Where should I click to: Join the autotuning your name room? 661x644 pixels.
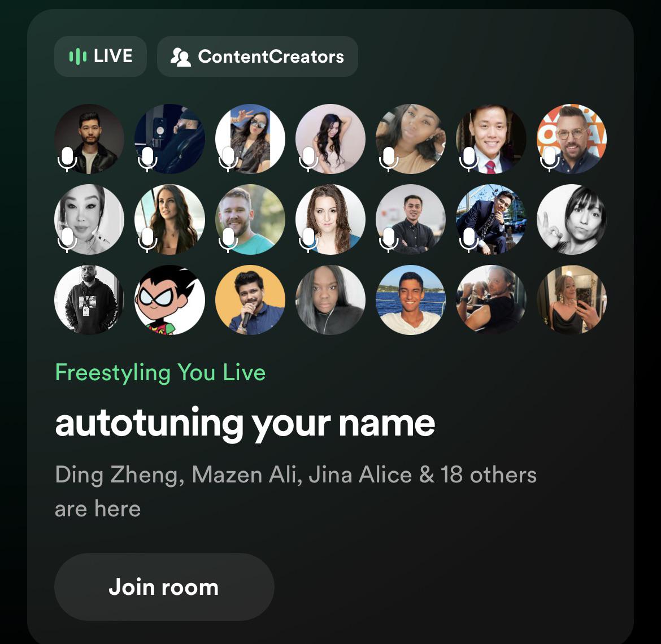[x=164, y=587]
